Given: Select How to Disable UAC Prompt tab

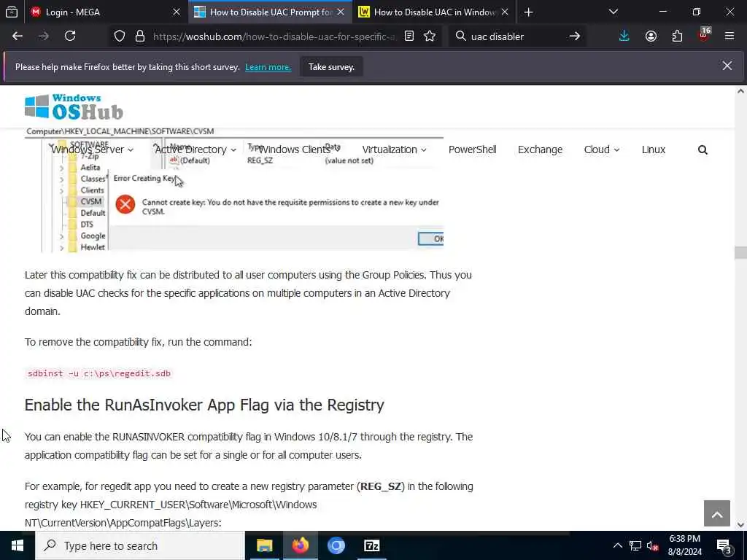Looking at the screenshot, I should pos(270,12).
